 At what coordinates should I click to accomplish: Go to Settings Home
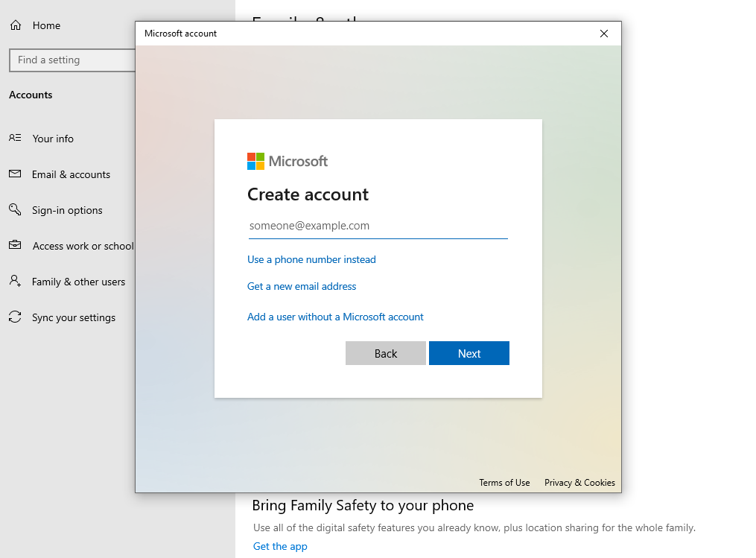[x=46, y=25]
